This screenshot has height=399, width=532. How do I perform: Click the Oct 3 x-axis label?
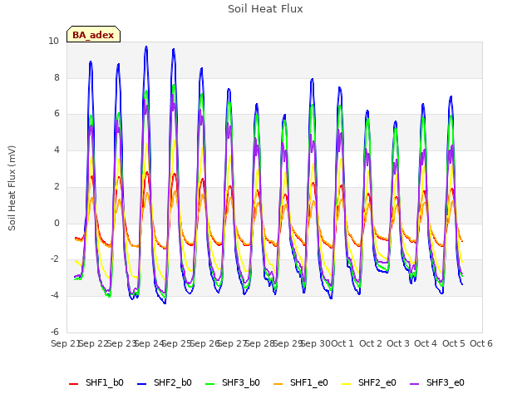coord(398,343)
